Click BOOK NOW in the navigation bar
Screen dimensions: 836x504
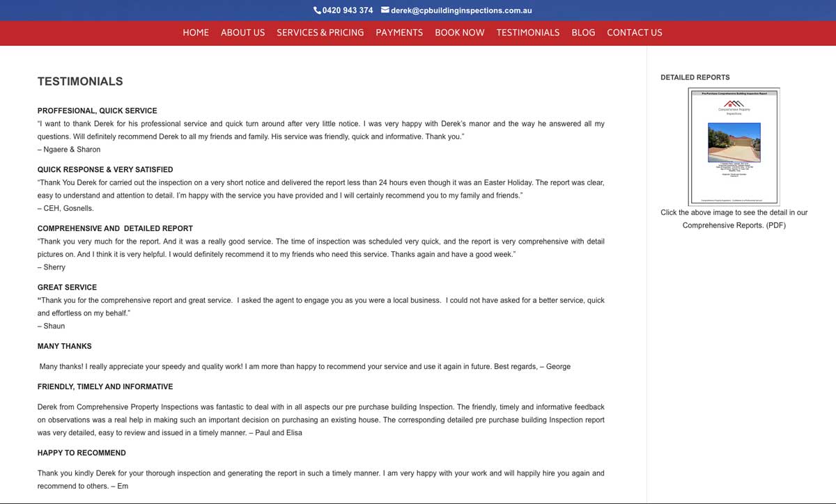(x=459, y=33)
